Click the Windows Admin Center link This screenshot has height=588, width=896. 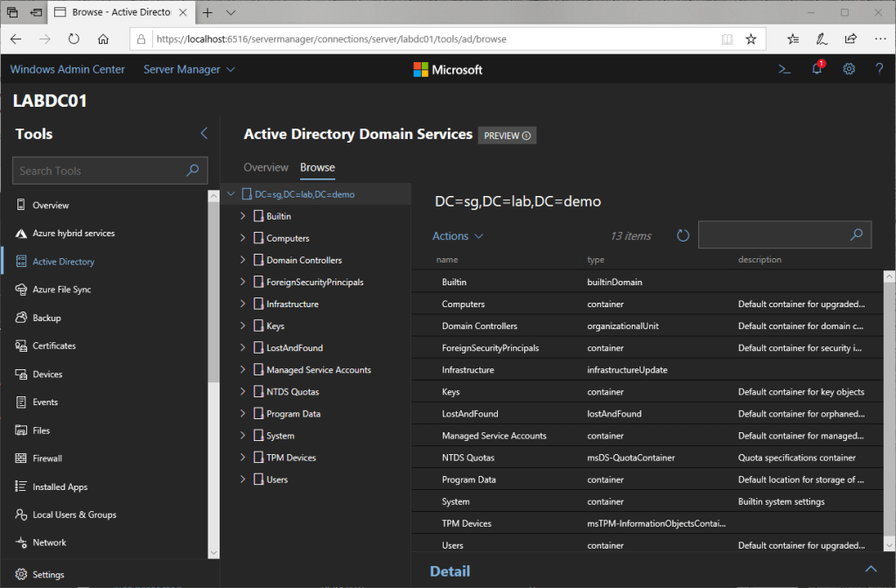pyautogui.click(x=67, y=69)
